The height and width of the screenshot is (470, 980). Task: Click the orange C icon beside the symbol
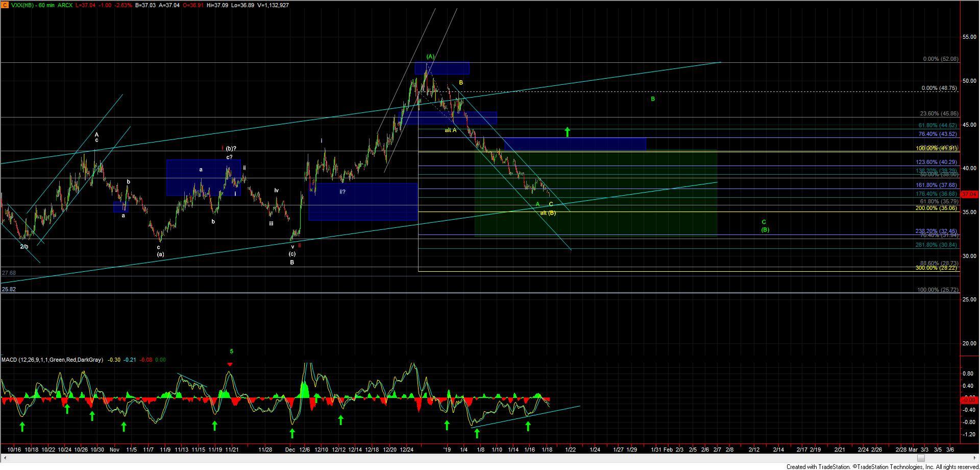(x=4, y=5)
